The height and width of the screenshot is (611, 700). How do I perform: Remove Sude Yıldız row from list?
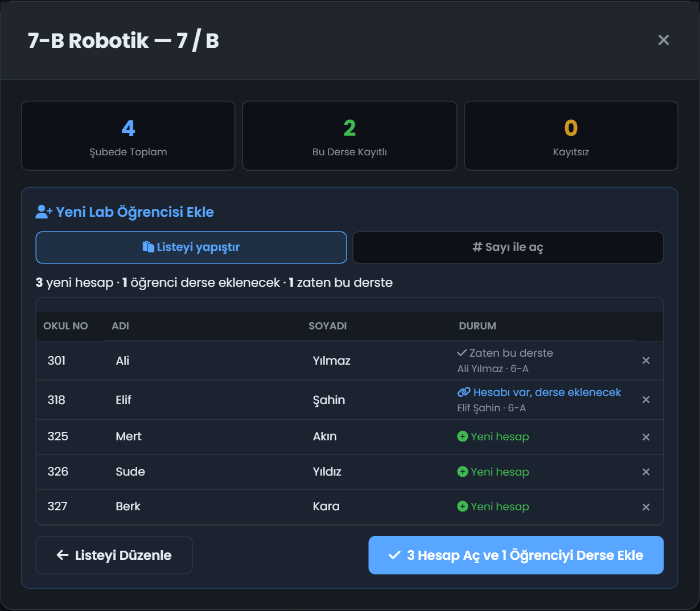(x=646, y=472)
